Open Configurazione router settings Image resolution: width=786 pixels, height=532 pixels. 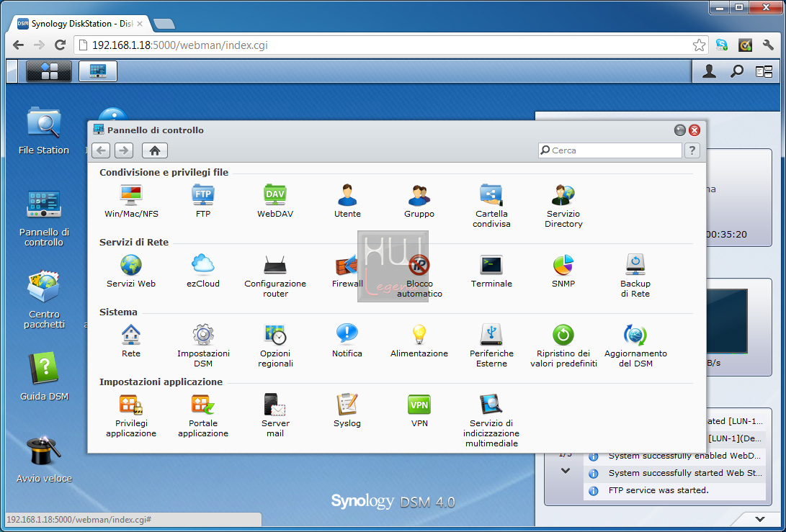pyautogui.click(x=275, y=276)
